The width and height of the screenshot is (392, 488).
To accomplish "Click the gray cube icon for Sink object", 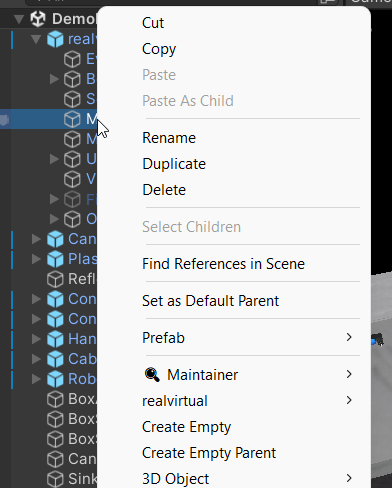I will pos(55,479).
